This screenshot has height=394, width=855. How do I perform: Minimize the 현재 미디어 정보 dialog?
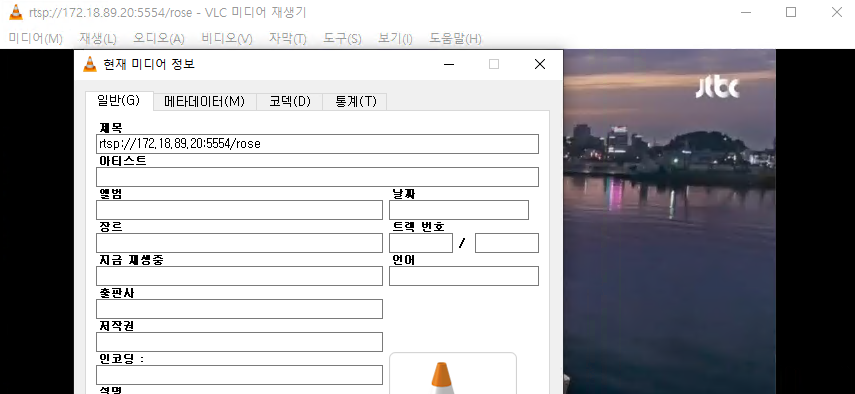[449, 64]
